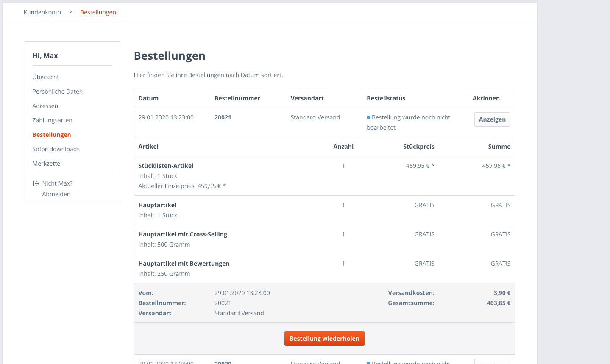
Task: Click the logout icon beside Nicht Max?
Action: pyautogui.click(x=36, y=183)
